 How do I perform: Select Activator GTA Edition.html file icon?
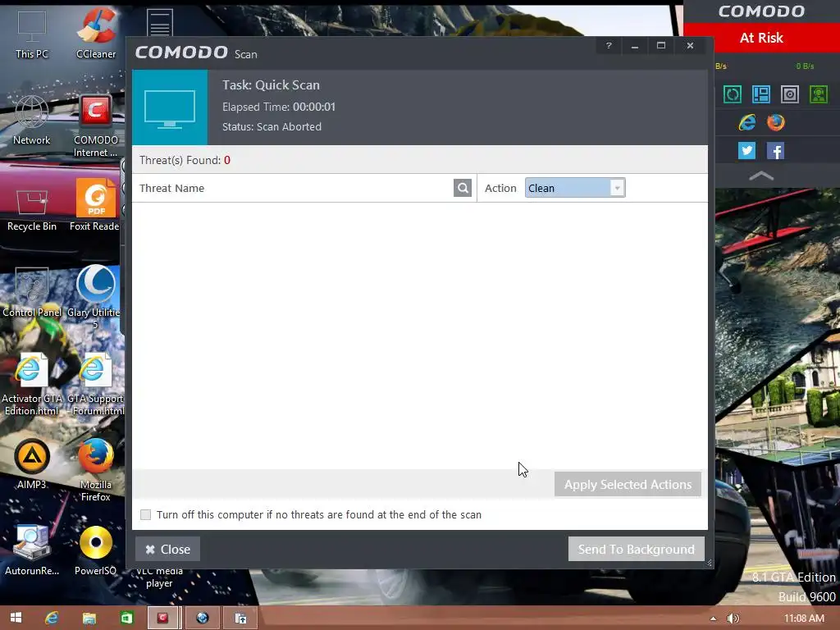coord(32,385)
